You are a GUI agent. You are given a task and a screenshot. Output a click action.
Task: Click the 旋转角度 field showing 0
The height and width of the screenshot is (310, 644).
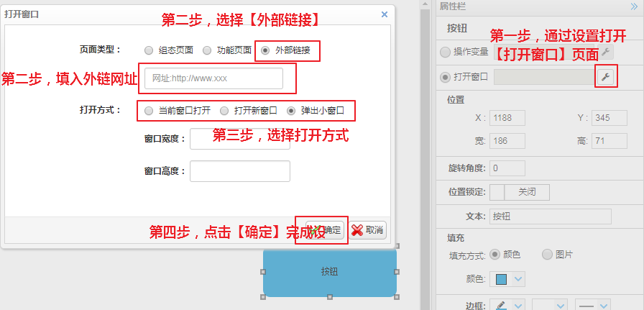507,168
